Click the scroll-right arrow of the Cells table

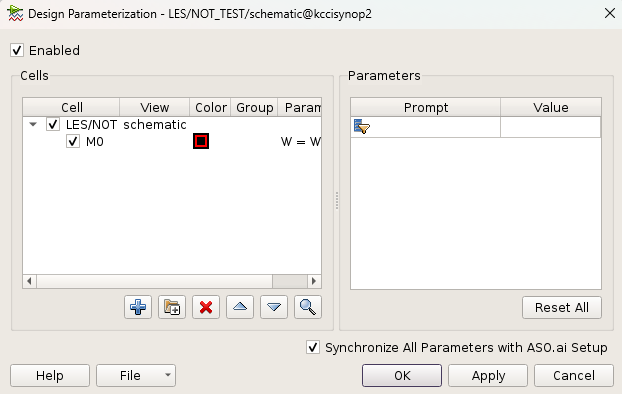tap(314, 281)
